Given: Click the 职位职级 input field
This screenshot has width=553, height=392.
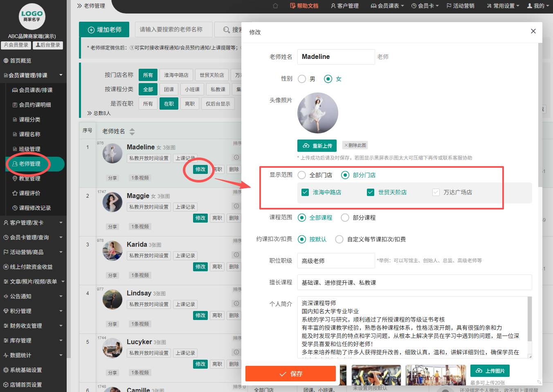Looking at the screenshot, I should [336, 261].
